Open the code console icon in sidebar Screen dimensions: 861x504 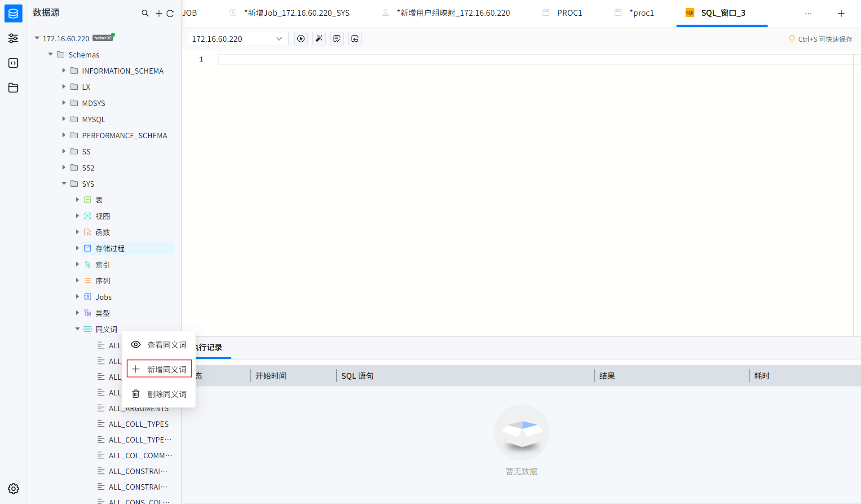pos(13,63)
